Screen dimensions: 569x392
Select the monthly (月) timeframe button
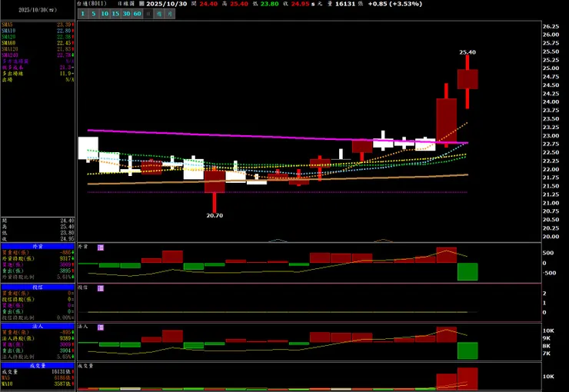(170, 14)
